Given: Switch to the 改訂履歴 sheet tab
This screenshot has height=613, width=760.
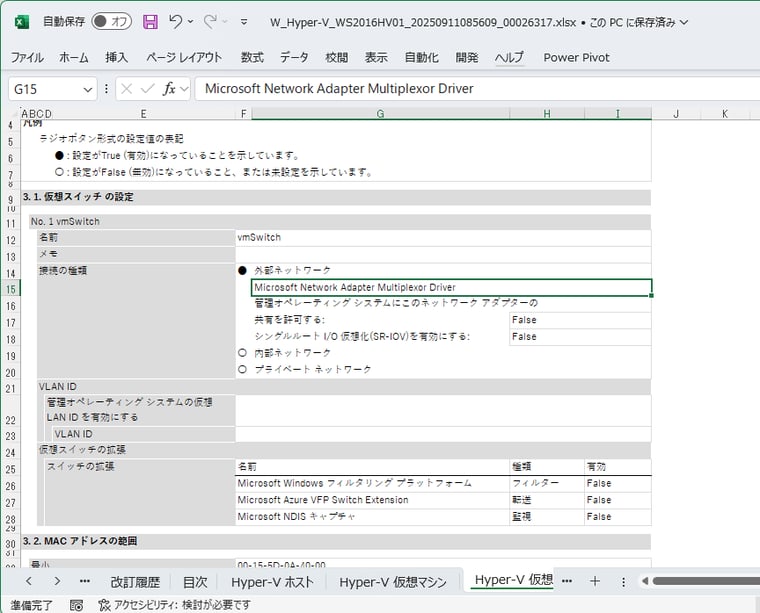Looking at the screenshot, I should point(135,581).
